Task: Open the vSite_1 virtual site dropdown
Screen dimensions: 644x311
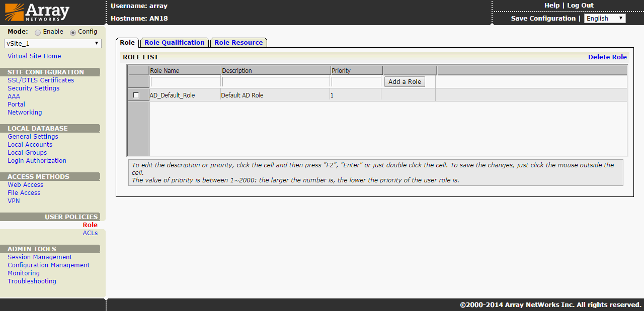Action: pos(53,44)
